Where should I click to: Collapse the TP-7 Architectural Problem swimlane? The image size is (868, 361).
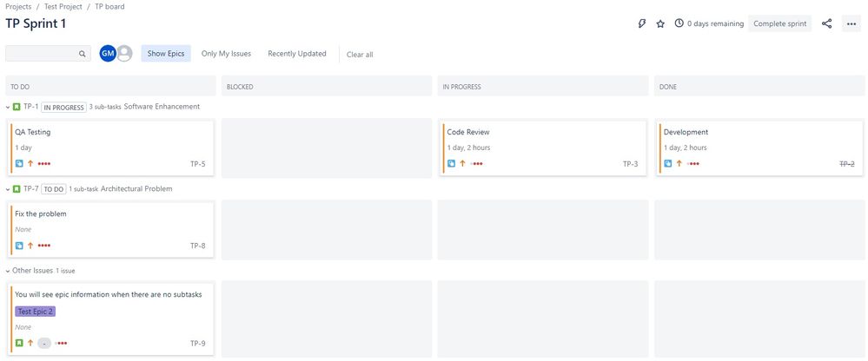click(x=9, y=189)
